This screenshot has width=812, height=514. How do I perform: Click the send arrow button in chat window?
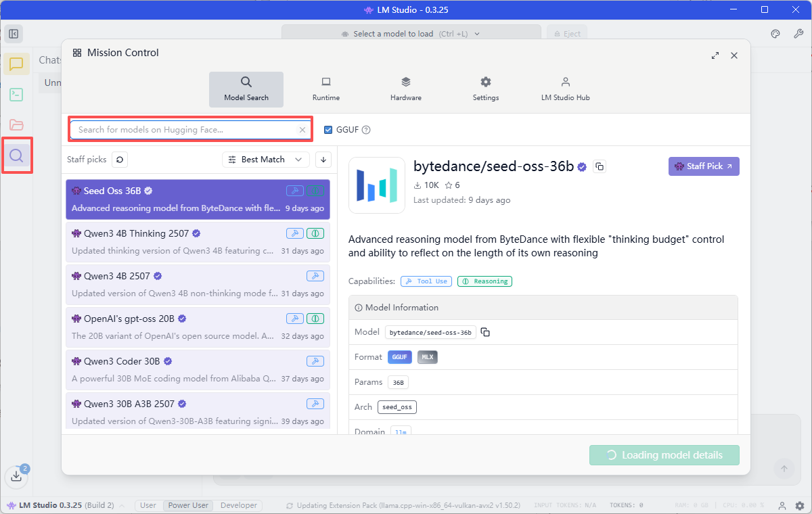tap(784, 468)
